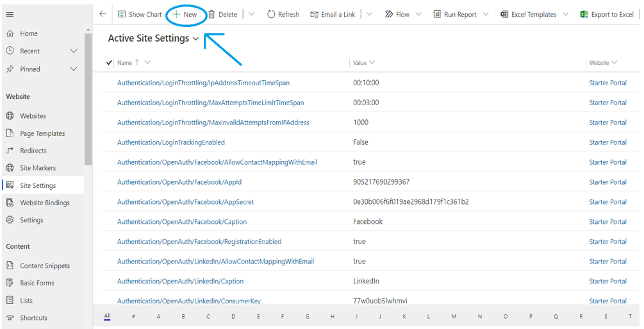The image size is (644, 329).
Task: Click the back arrow icon
Action: [x=103, y=14]
